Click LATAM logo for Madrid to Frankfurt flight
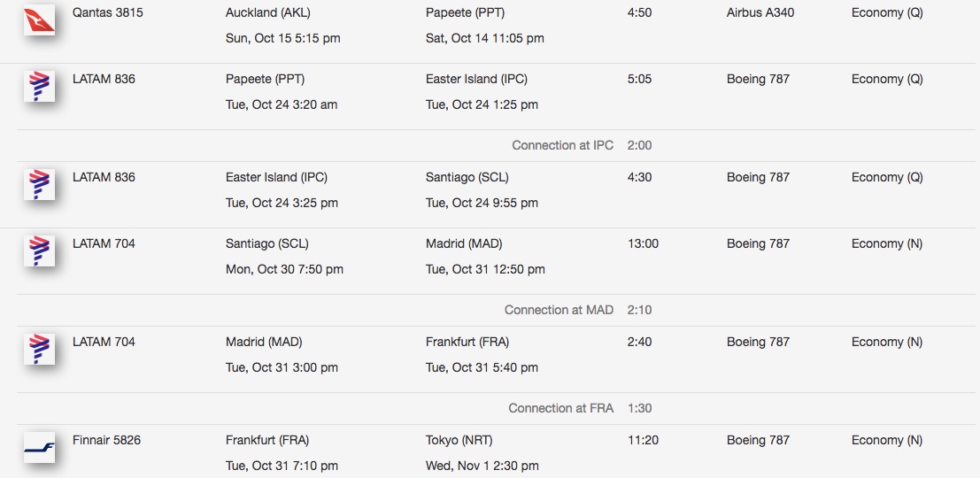The width and height of the screenshot is (980, 478). [39, 349]
